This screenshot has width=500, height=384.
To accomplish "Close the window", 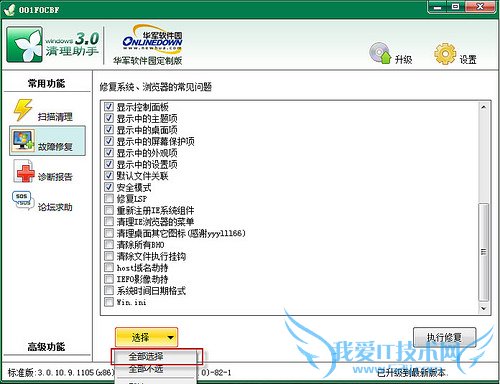I will pyautogui.click(x=479, y=7).
